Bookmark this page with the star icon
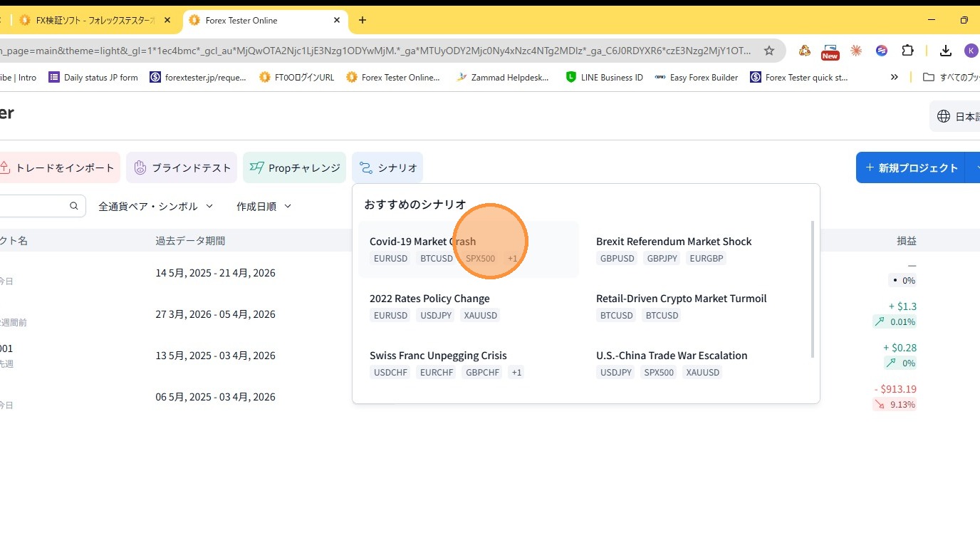980x548 pixels. pyautogui.click(x=769, y=51)
